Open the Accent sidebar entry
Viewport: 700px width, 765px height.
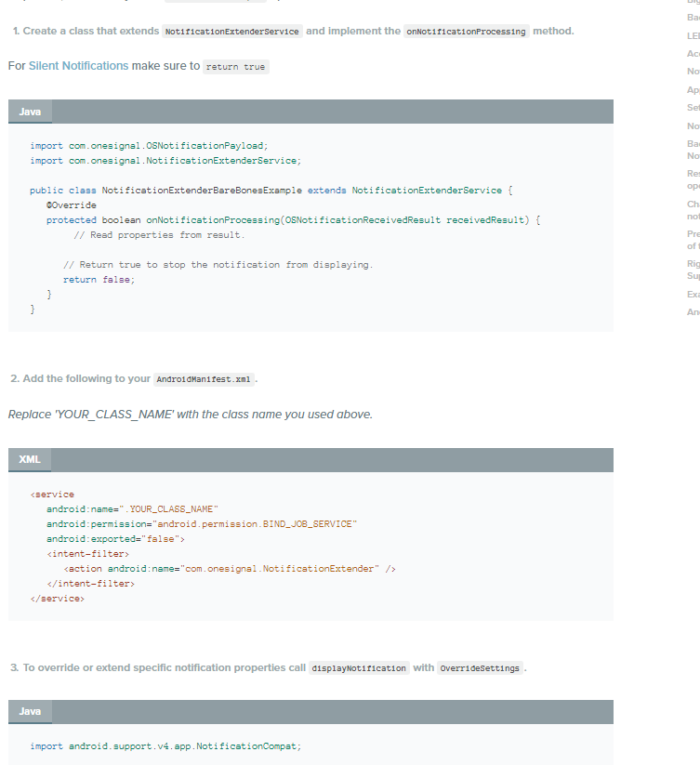click(694, 53)
